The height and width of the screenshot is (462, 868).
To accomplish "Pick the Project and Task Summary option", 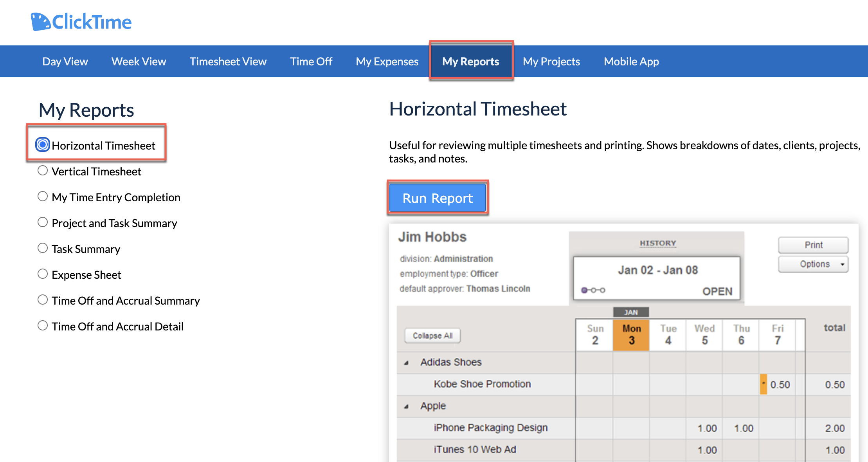I will coord(43,222).
